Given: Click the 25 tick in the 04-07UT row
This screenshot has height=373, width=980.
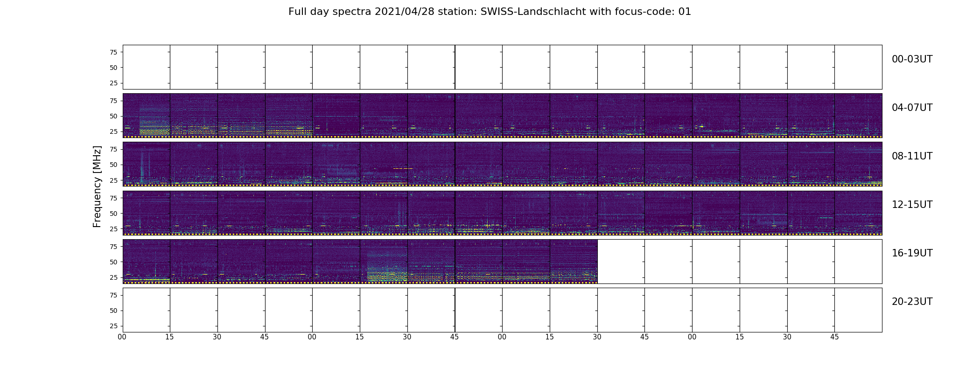Looking at the screenshot, I should [113, 131].
